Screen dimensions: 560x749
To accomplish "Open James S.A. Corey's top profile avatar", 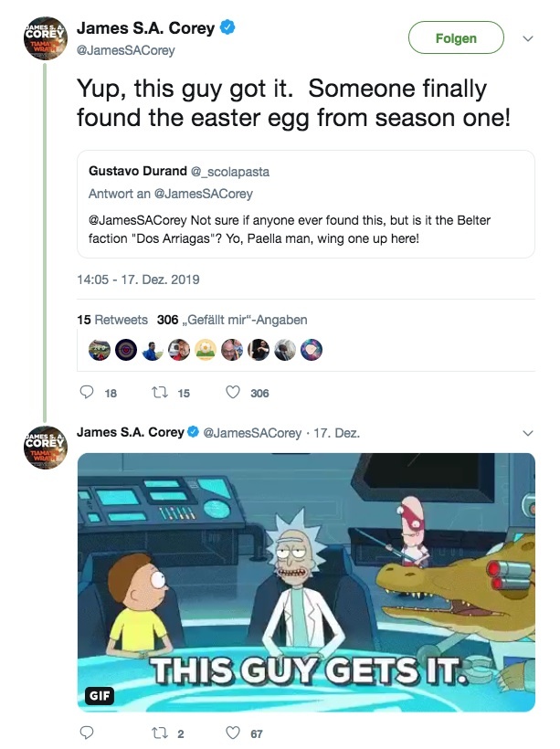I will point(45,43).
